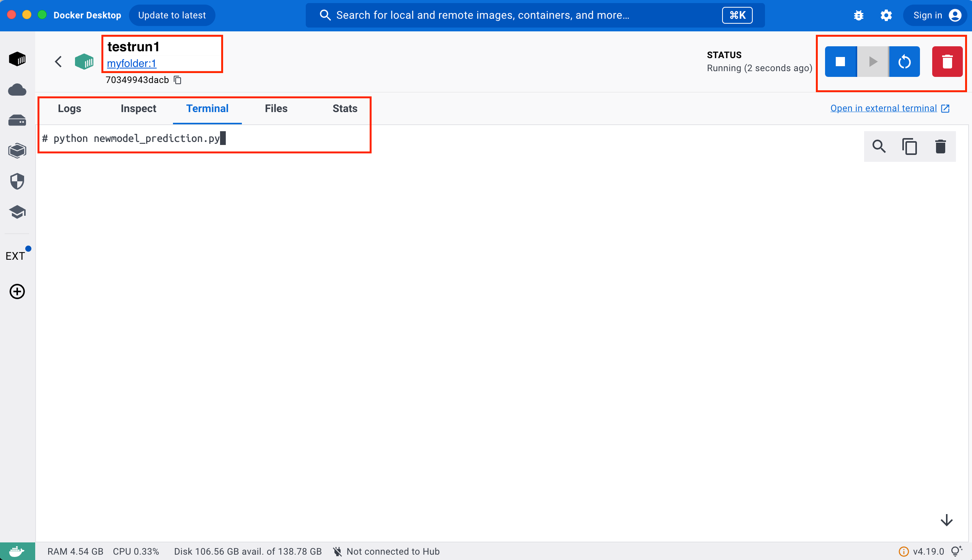Switch to the Files tab

click(x=276, y=109)
